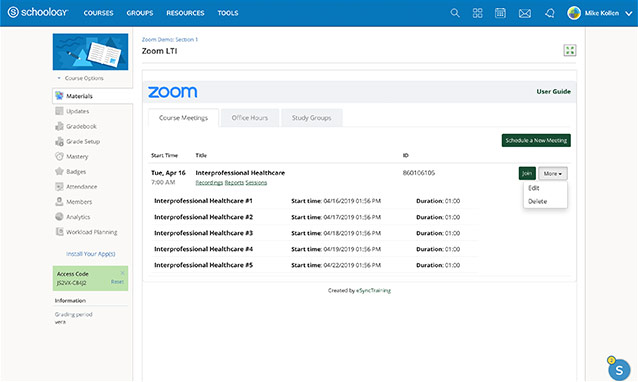This screenshot has height=382, width=638.
Task: Switch to the Course Meetings tab
Action: coord(183,118)
